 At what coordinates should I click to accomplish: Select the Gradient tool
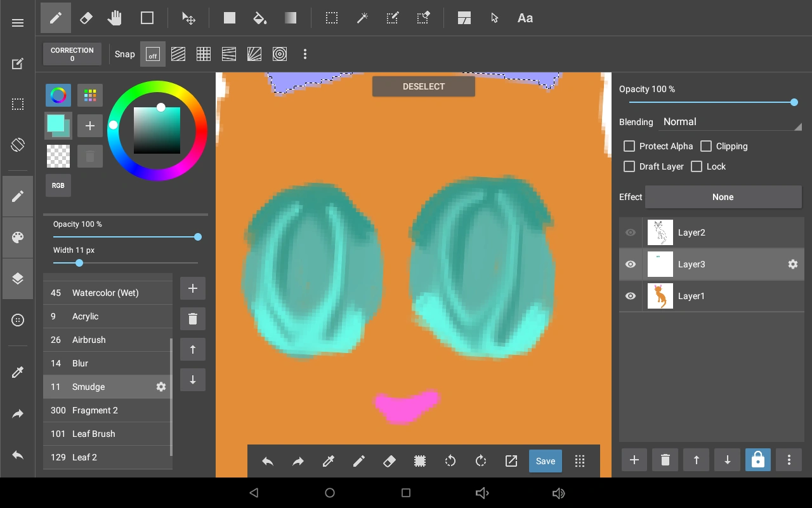pyautogui.click(x=290, y=18)
